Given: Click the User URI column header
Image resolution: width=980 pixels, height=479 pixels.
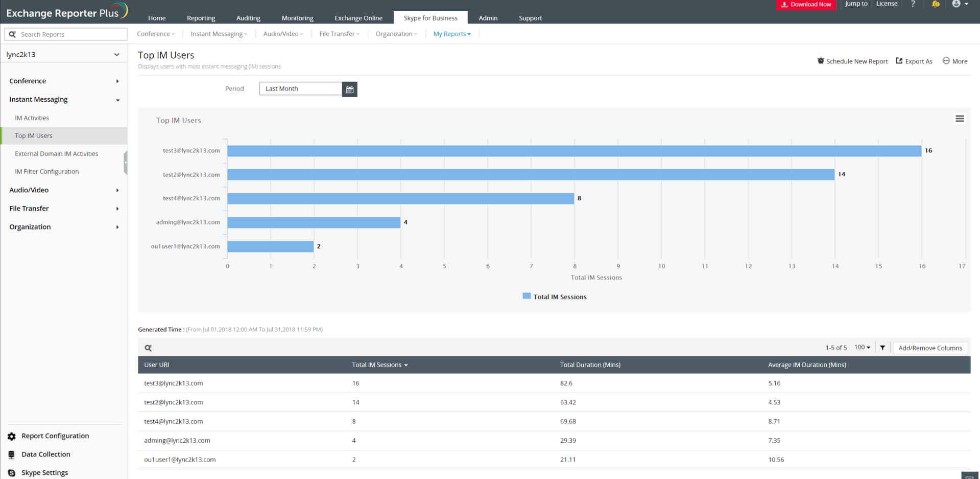Looking at the screenshot, I should pyautogui.click(x=157, y=365).
